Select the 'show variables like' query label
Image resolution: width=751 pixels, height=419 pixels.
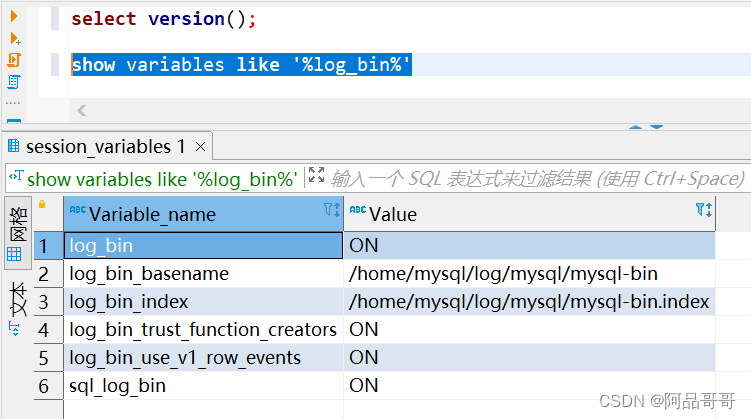tap(162, 180)
